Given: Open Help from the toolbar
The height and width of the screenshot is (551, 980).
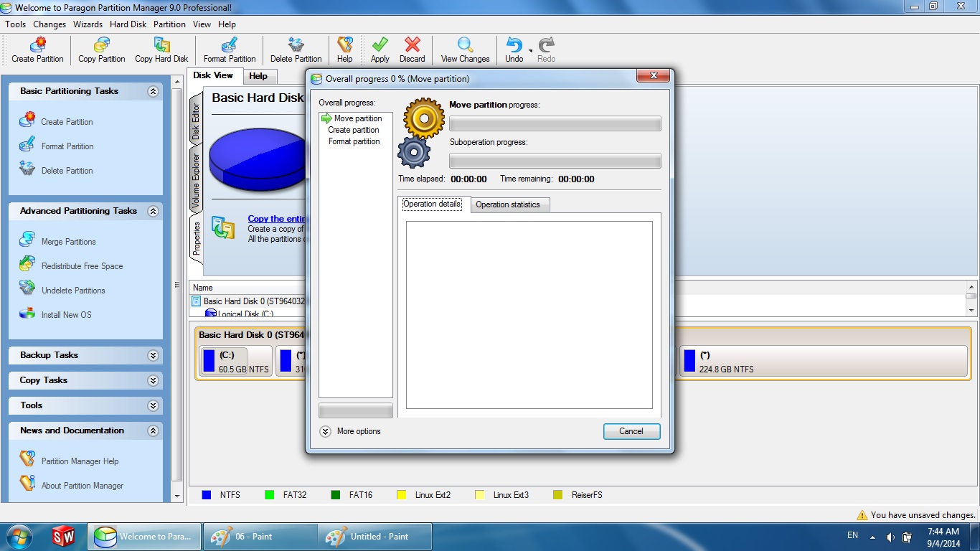Looking at the screenshot, I should pos(345,50).
